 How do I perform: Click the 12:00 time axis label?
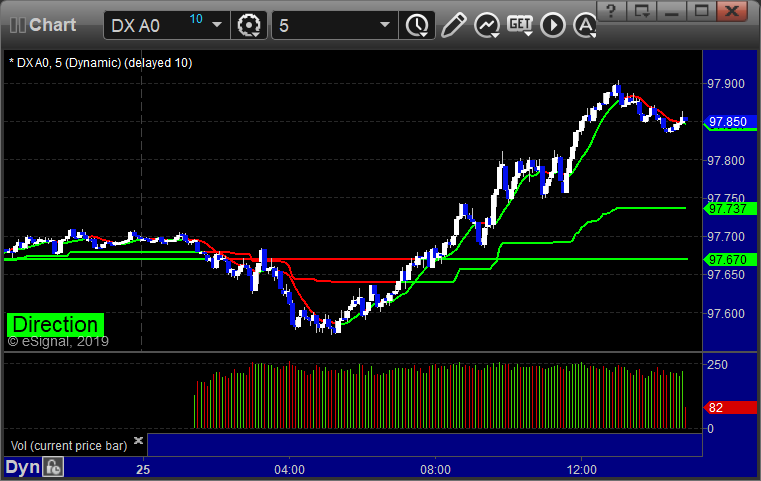tap(581, 470)
